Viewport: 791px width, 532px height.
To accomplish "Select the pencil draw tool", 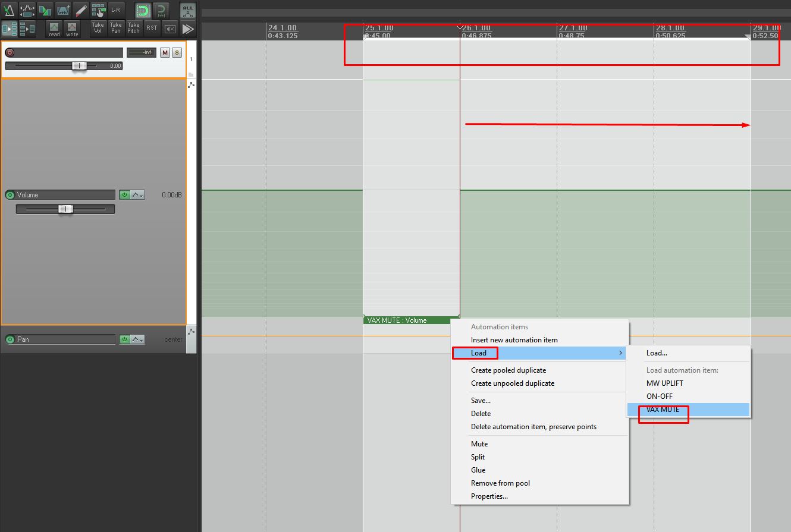I will tap(81, 10).
